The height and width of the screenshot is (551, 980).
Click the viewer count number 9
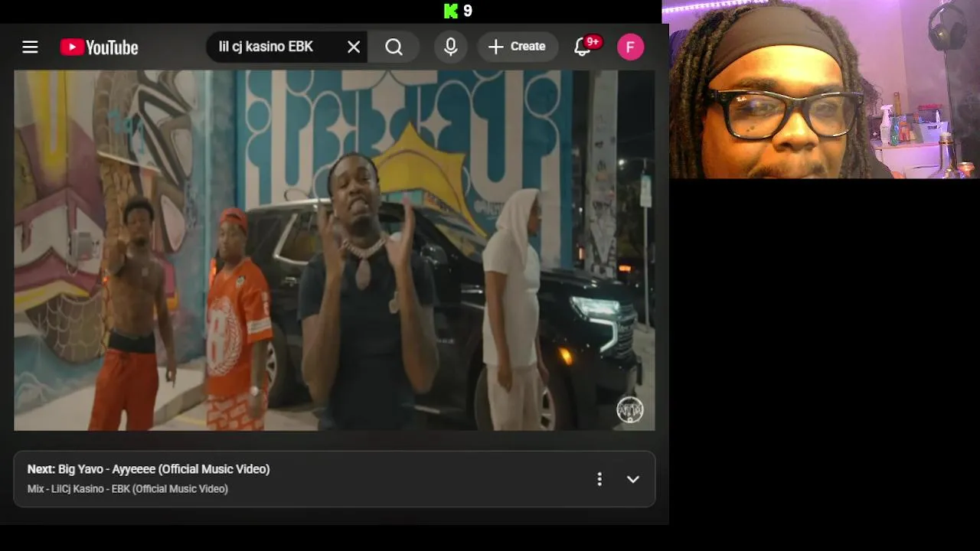(x=468, y=11)
